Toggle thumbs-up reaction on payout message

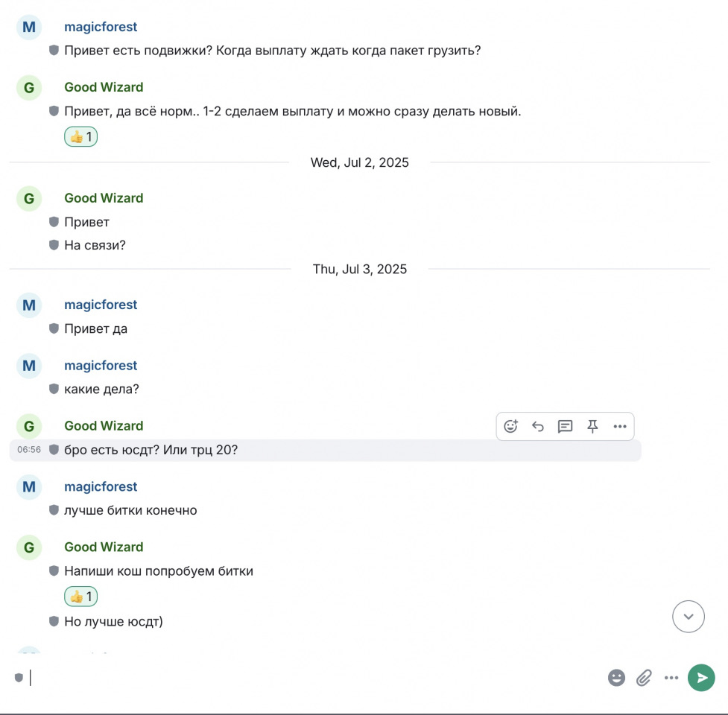pyautogui.click(x=80, y=136)
